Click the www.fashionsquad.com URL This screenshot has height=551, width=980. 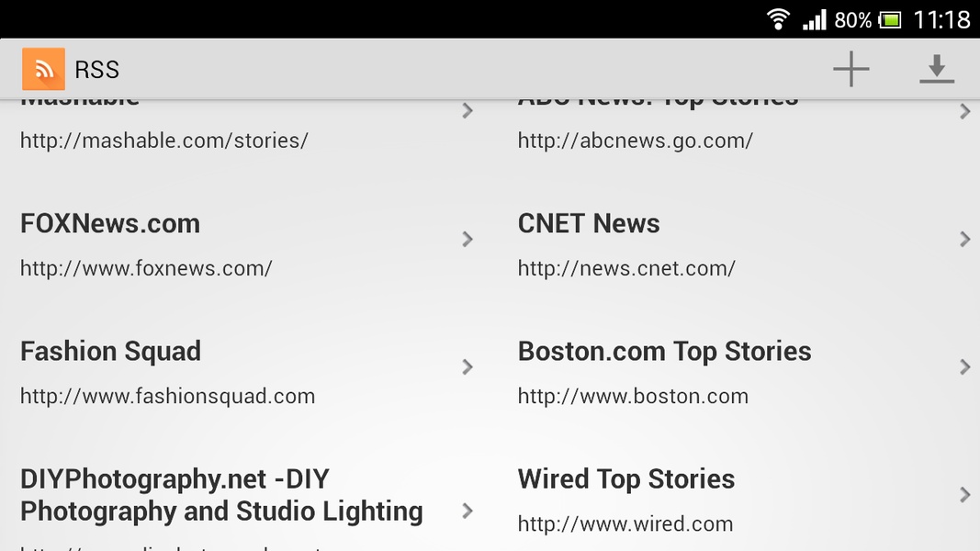[x=167, y=396]
